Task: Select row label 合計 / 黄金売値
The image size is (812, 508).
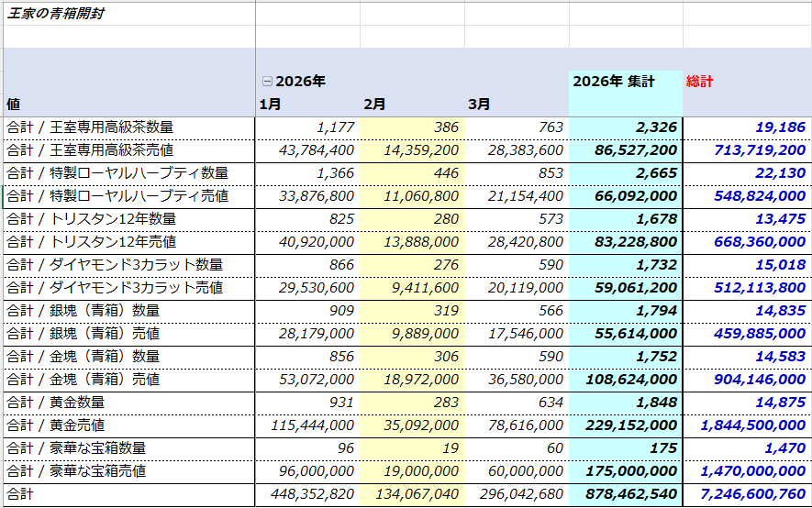Action: [x=55, y=425]
